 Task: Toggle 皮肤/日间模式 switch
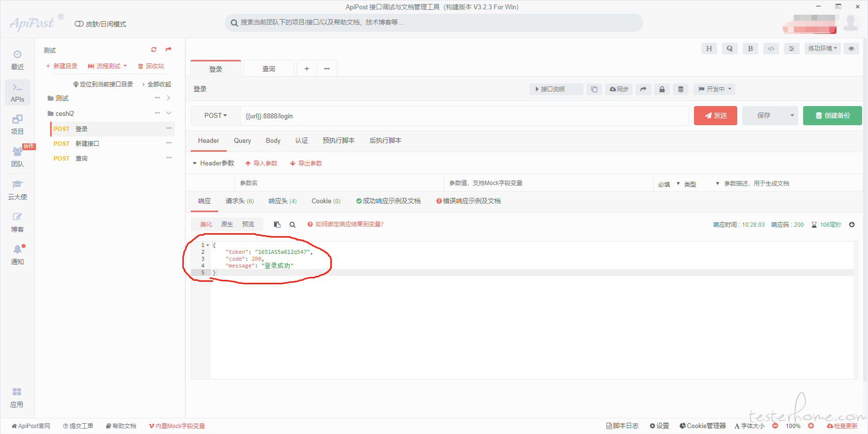(x=79, y=24)
